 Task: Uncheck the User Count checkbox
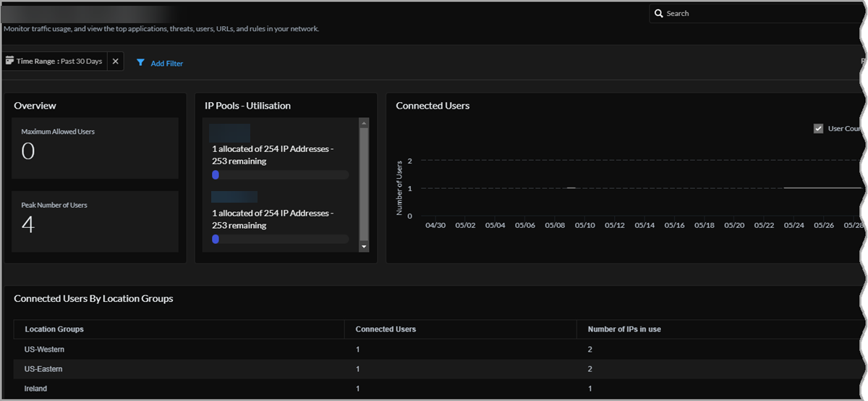click(x=818, y=129)
